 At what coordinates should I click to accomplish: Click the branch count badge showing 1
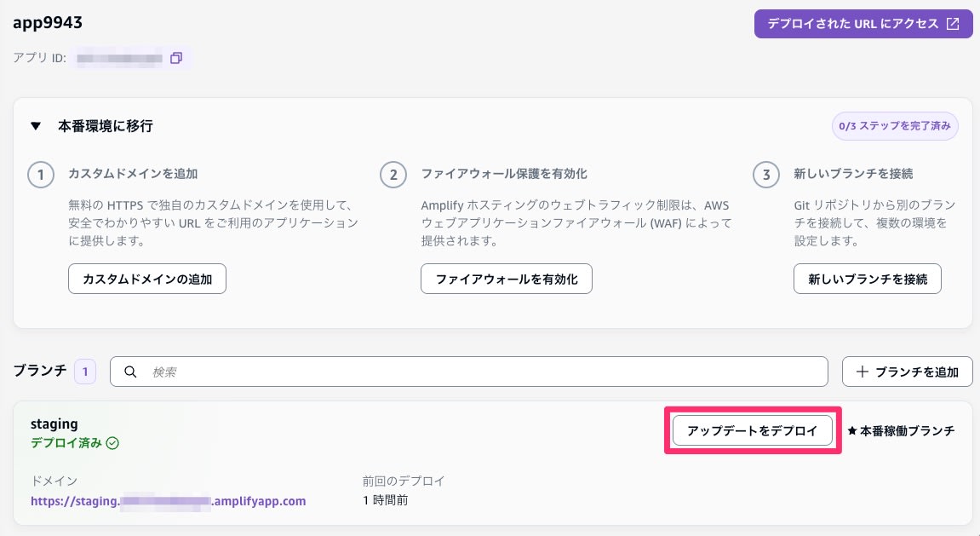tap(85, 371)
